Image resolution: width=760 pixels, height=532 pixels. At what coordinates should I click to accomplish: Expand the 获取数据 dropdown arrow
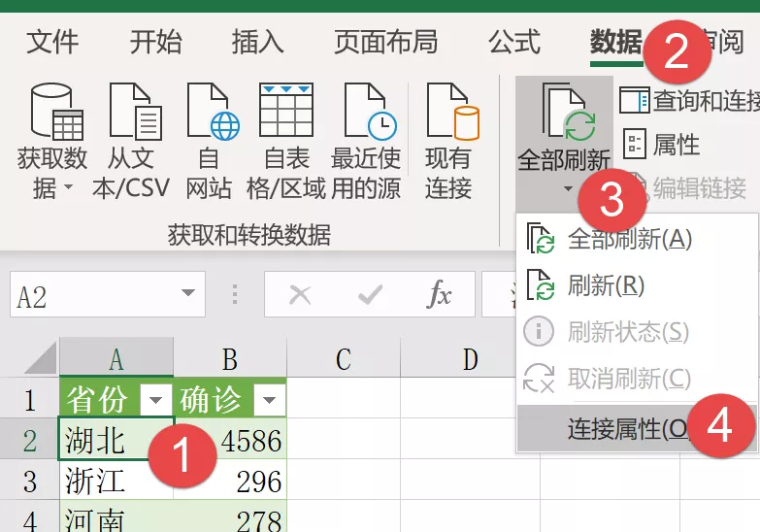click(68, 186)
